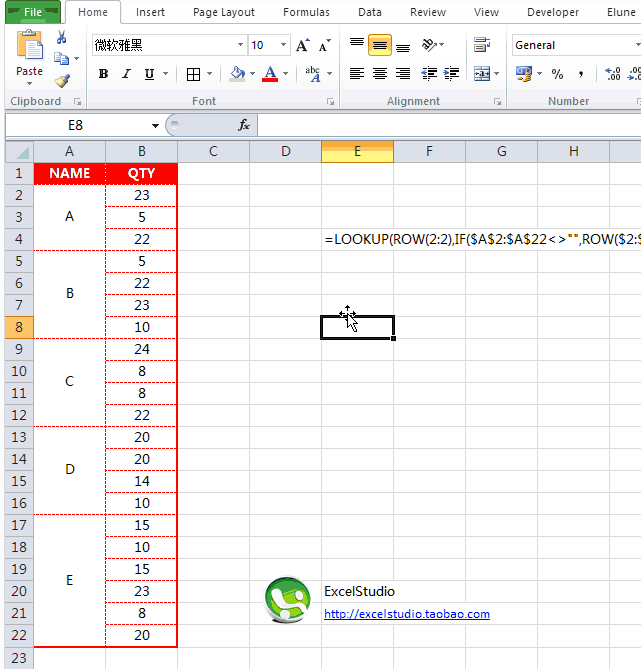Toggle italic formatting
641x669 pixels.
click(126, 74)
